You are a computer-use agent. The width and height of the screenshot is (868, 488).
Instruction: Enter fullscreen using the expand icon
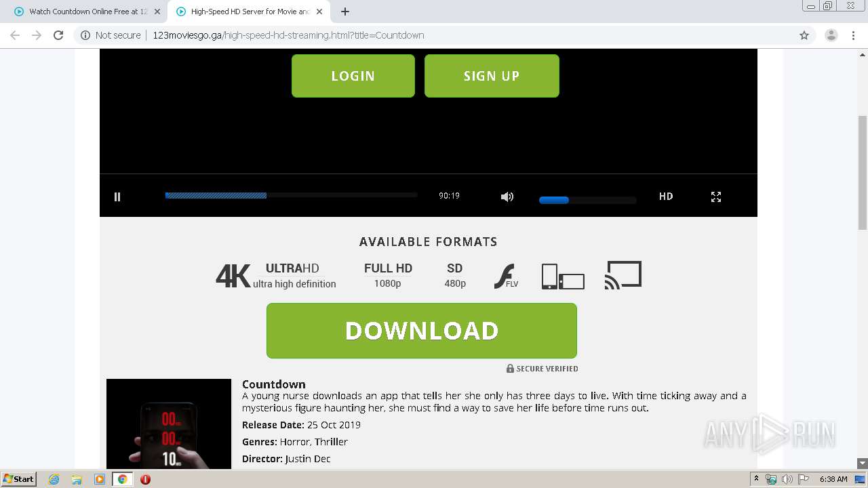pyautogui.click(x=716, y=197)
